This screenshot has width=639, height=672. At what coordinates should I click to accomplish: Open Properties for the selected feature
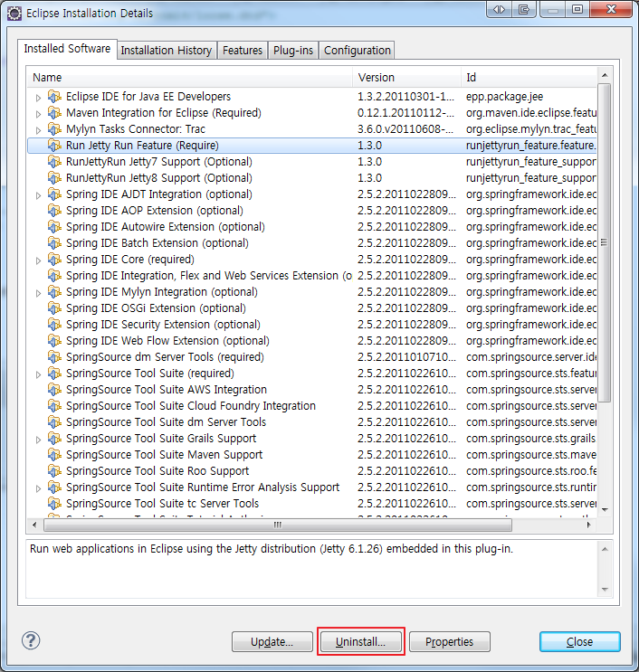pos(450,641)
